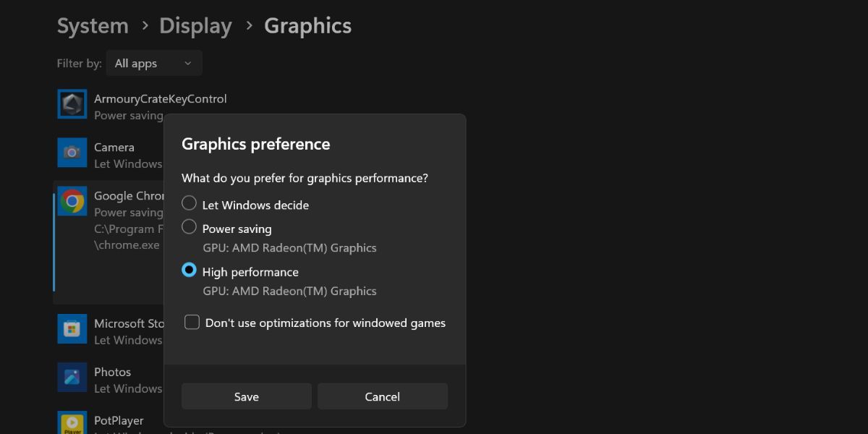Screen dimensions: 868x434
Task: Select the Camera app entry
Action: tap(116, 153)
